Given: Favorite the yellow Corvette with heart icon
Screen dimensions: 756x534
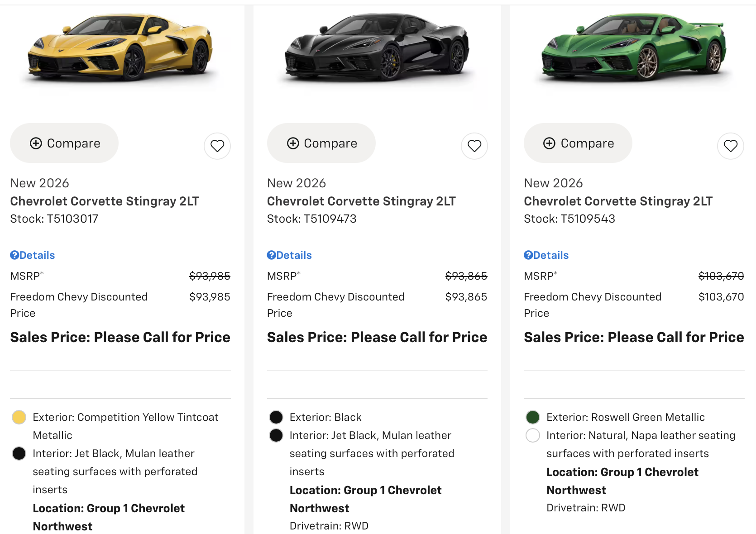Looking at the screenshot, I should (x=217, y=146).
